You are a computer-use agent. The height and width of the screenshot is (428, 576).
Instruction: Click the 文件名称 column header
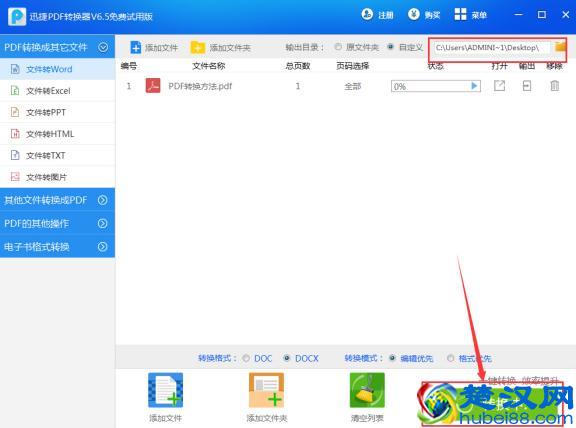tap(209, 66)
